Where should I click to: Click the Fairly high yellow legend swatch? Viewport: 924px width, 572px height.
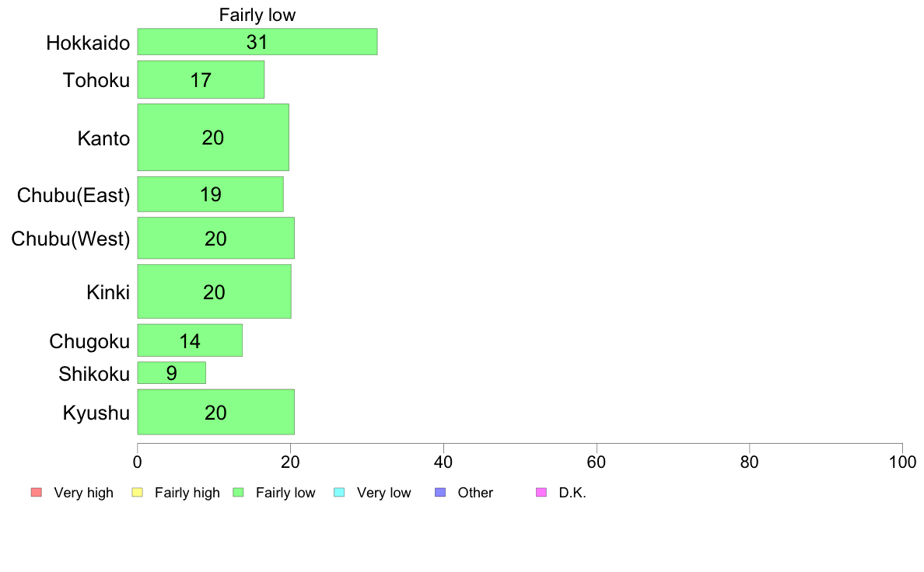coord(138,493)
